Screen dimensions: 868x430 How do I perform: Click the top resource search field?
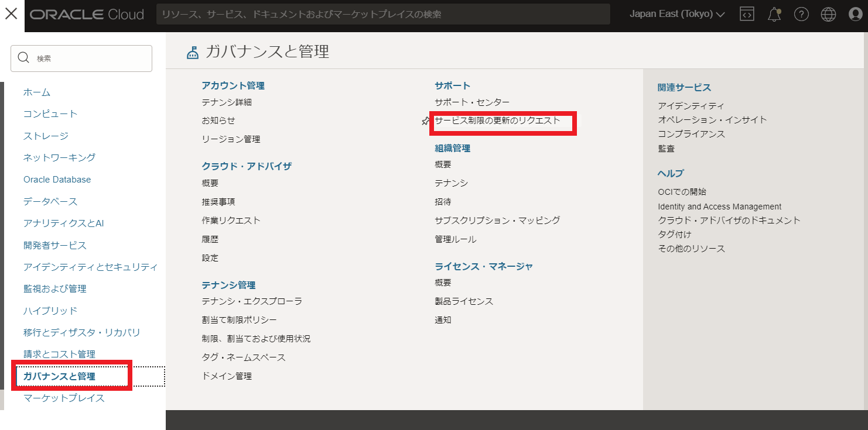(x=383, y=14)
